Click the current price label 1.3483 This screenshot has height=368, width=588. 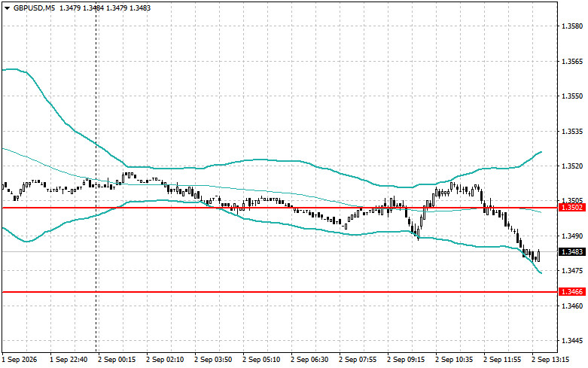click(x=572, y=252)
